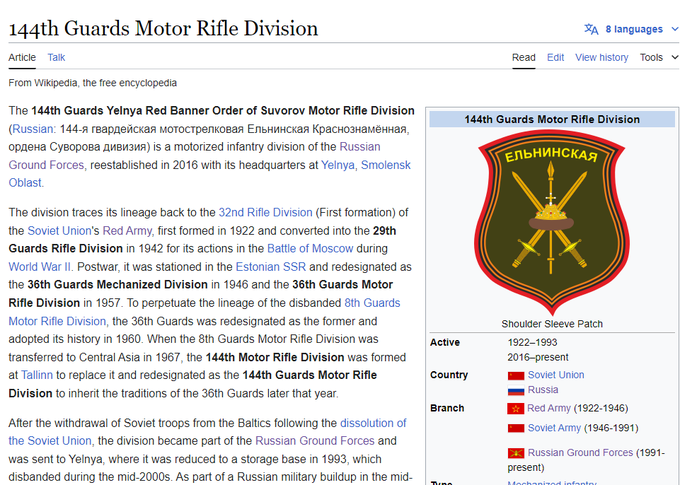
Task: Click the infobox header 144th Guards Motor Rifle Division
Action: (x=552, y=119)
